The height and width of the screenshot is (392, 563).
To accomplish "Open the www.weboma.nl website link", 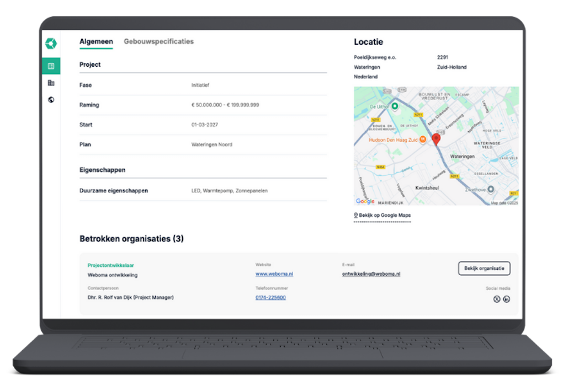I will (274, 274).
